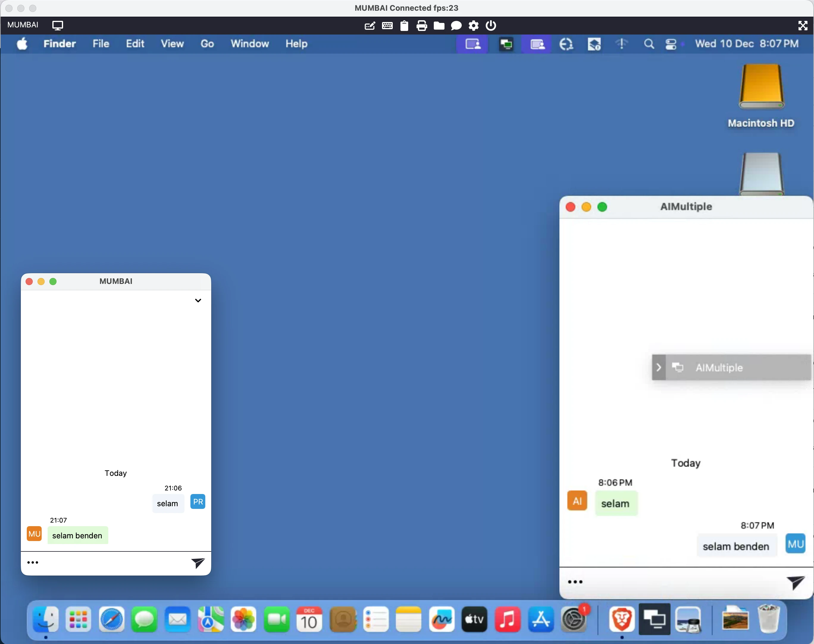Select the silver external drive below Macintosh HD
Viewport: 814px width, 644px height.
762,173
